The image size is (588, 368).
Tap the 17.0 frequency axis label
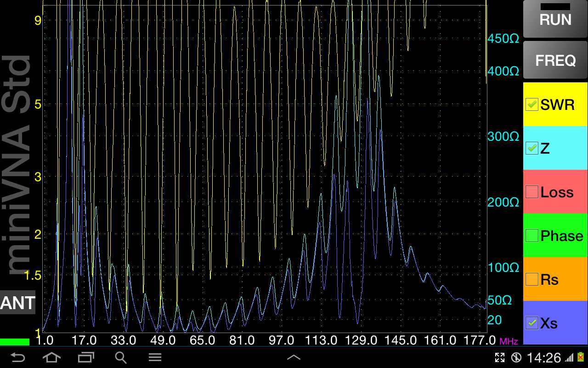84,340
